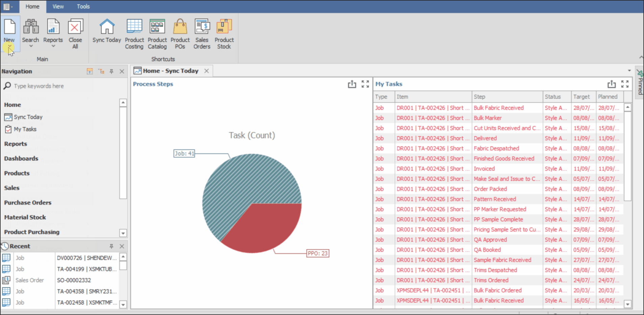
Task: Sort My Tasks by Status column
Action: point(557,97)
